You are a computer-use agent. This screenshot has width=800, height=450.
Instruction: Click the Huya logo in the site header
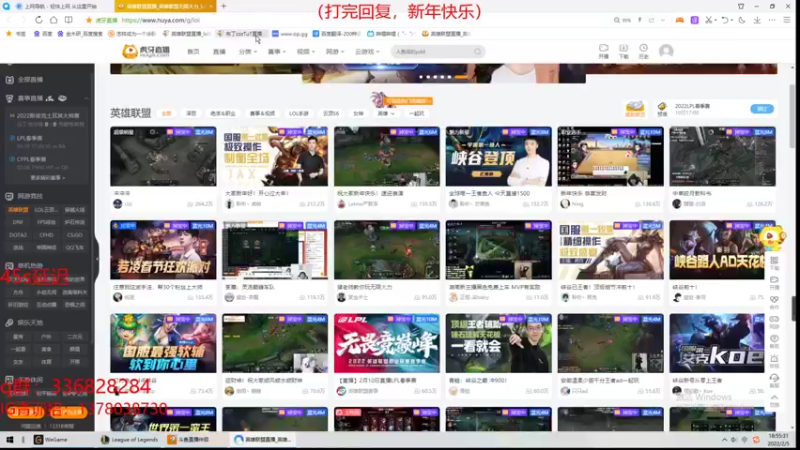point(146,51)
